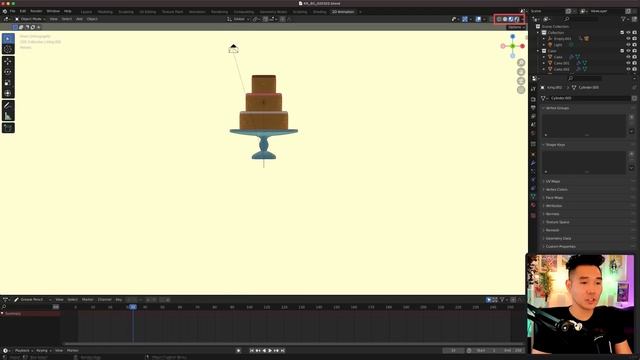The width and height of the screenshot is (640, 360).
Task: Switch perspective/orthographic view button
Action: tap(521, 90)
